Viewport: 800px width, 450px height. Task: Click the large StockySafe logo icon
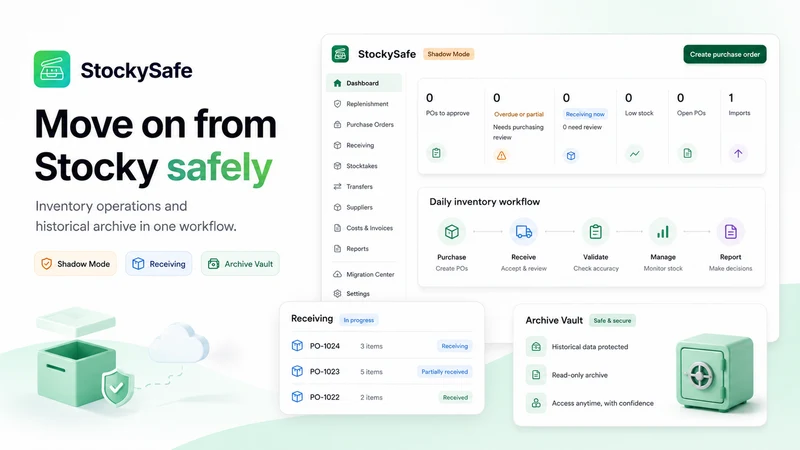(52, 69)
